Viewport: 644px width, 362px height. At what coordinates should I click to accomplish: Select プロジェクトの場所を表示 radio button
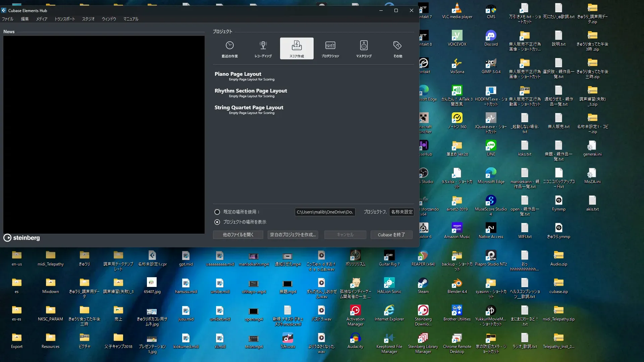pyautogui.click(x=217, y=222)
